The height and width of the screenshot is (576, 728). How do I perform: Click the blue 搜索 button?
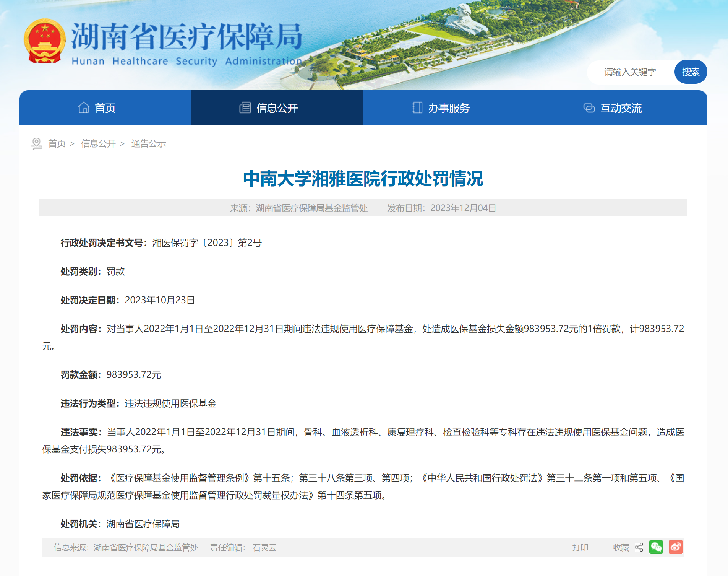pos(691,72)
